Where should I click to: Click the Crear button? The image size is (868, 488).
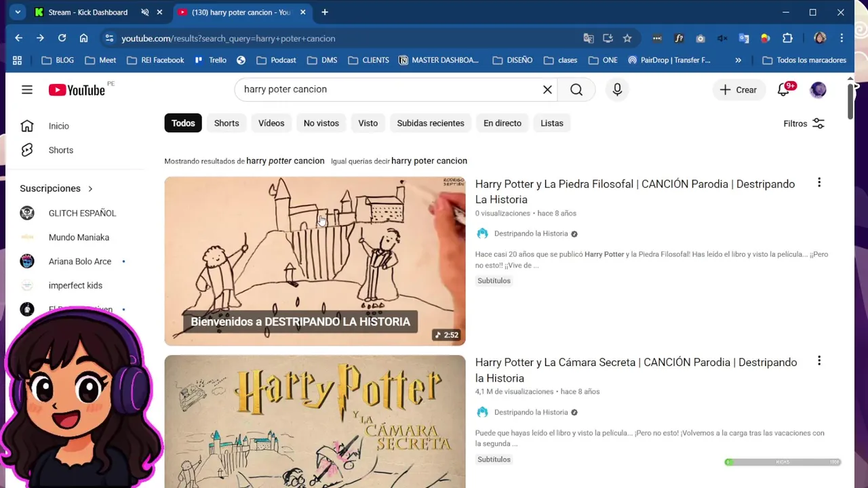click(738, 89)
